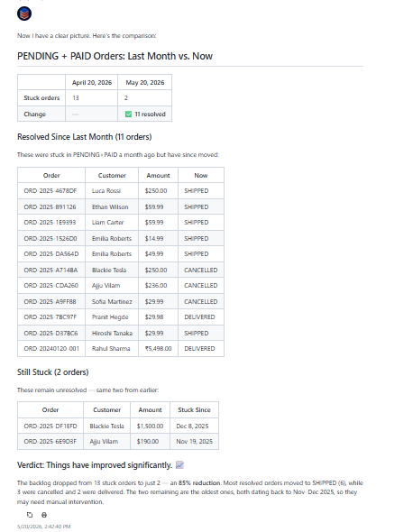The image size is (413, 532).
Task: Click order ORD-20240120-001
Action: (x=51, y=348)
